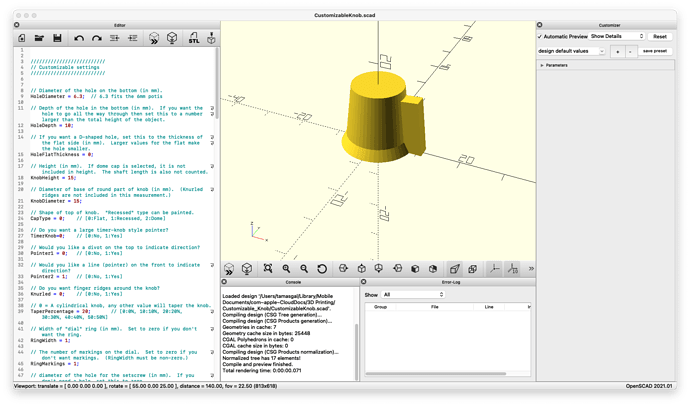Toggle Show Axes in viewport toolbar

[494, 269]
